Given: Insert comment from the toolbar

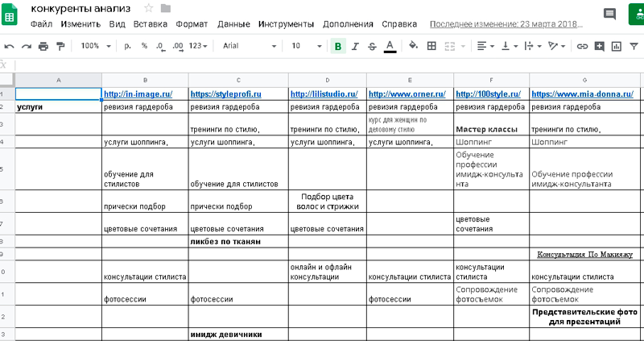Looking at the screenshot, I should [x=599, y=46].
